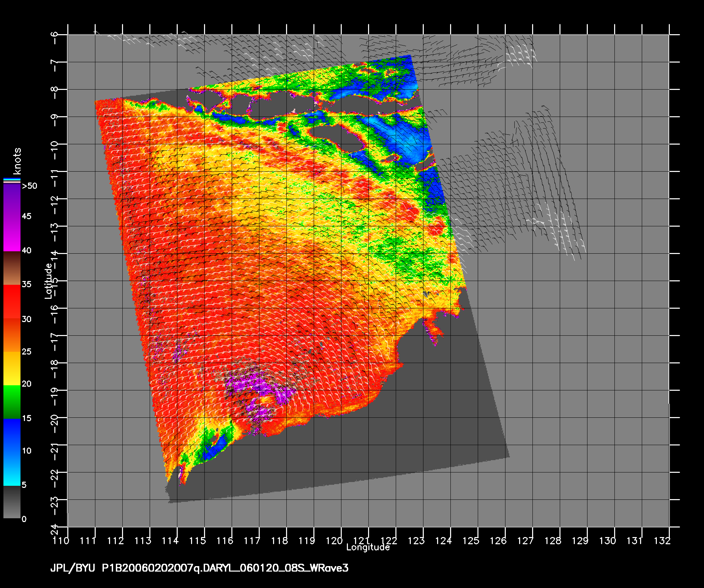Click the small blue patch near 115.5E 21S
The width and height of the screenshot is (704, 588).
tap(215, 448)
